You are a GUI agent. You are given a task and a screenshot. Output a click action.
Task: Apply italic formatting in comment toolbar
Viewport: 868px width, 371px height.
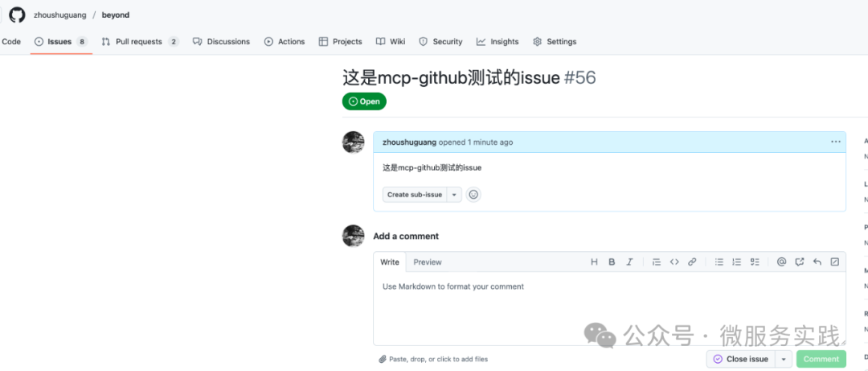pyautogui.click(x=629, y=262)
